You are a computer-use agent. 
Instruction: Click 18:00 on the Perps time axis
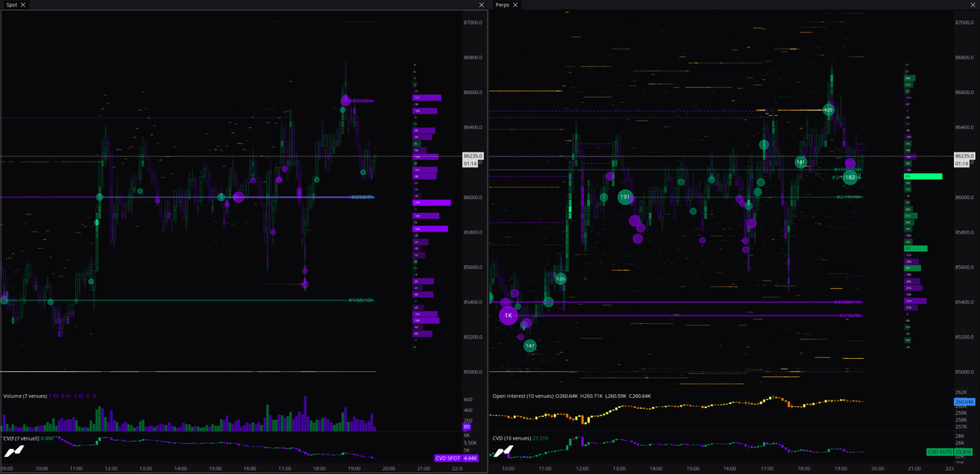802,469
